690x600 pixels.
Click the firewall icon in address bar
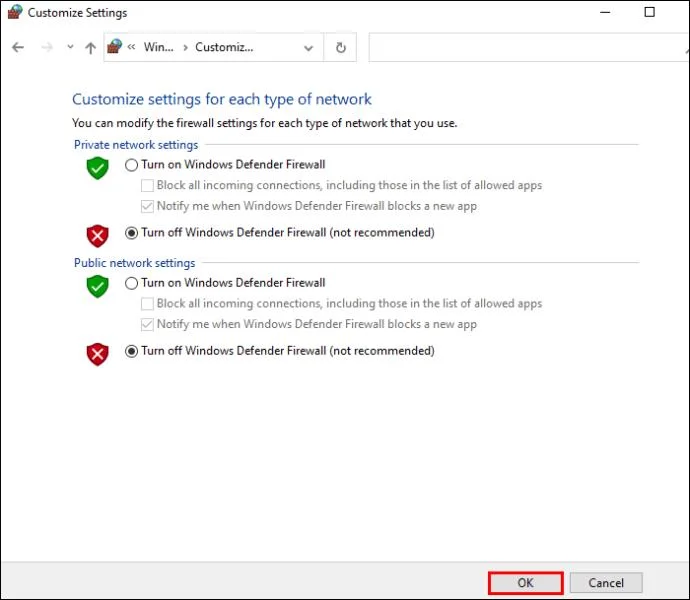tap(115, 46)
